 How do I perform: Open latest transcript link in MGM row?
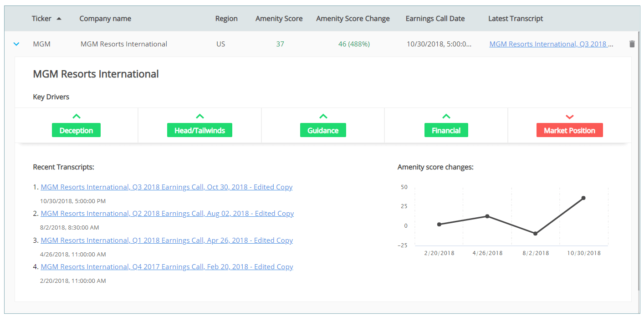pyautogui.click(x=551, y=44)
